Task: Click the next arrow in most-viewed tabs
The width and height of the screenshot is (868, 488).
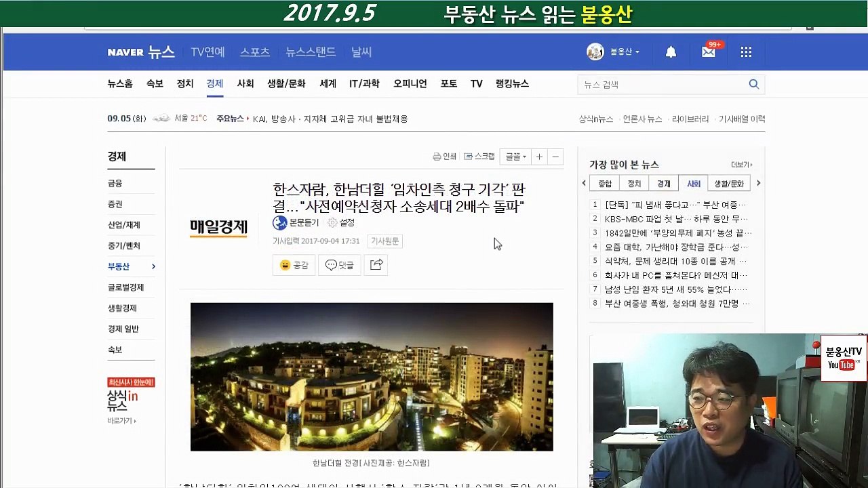Action: pyautogui.click(x=758, y=183)
